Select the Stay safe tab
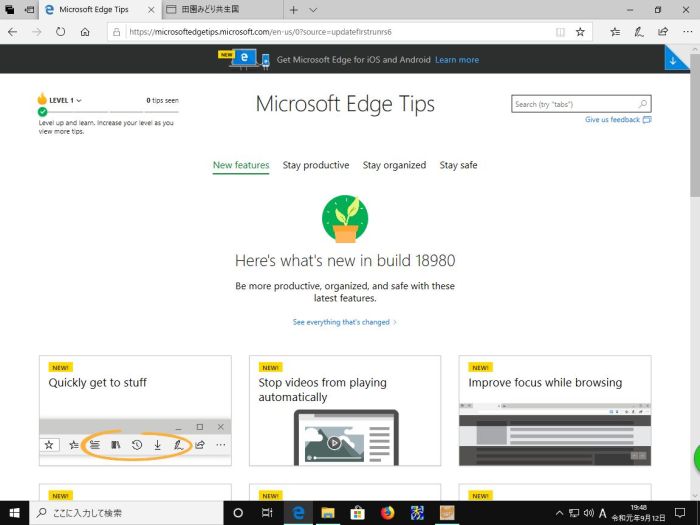 [x=458, y=165]
